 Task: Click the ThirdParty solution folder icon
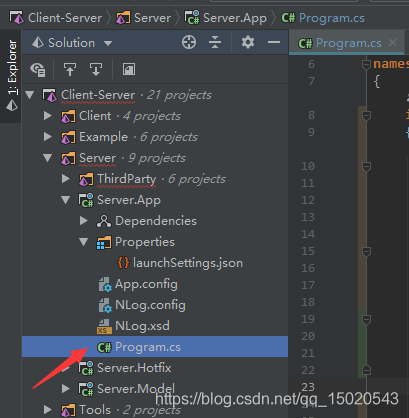[x=86, y=179]
